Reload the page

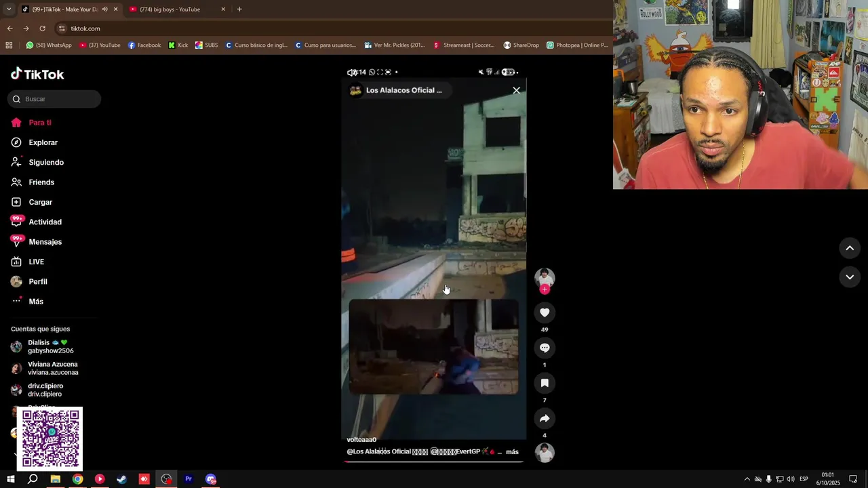[x=42, y=28]
